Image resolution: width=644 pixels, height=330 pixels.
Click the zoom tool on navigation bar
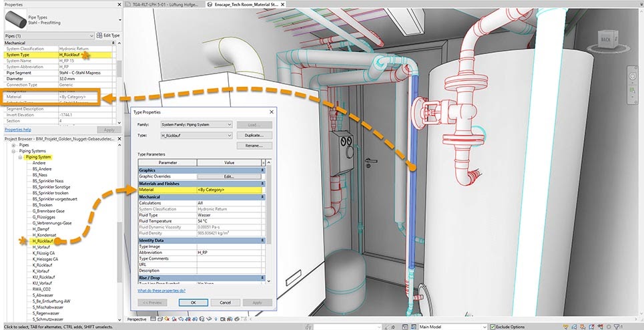coord(633,89)
